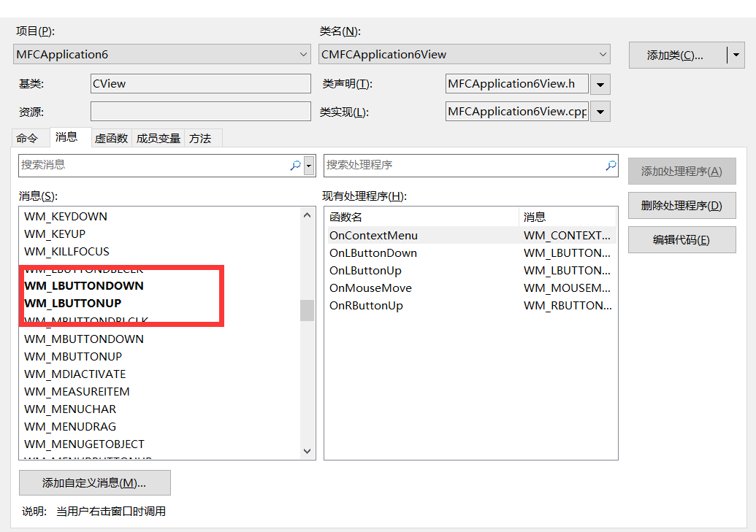Switch to the 命令 tab

(x=29, y=137)
